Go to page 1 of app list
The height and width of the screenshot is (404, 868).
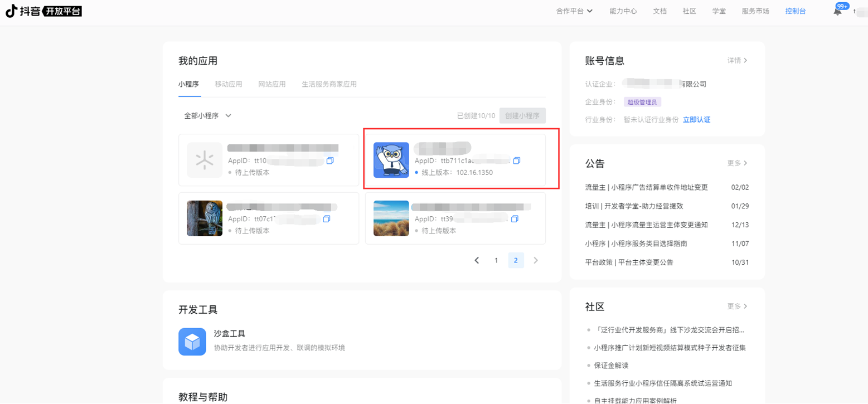pos(496,260)
